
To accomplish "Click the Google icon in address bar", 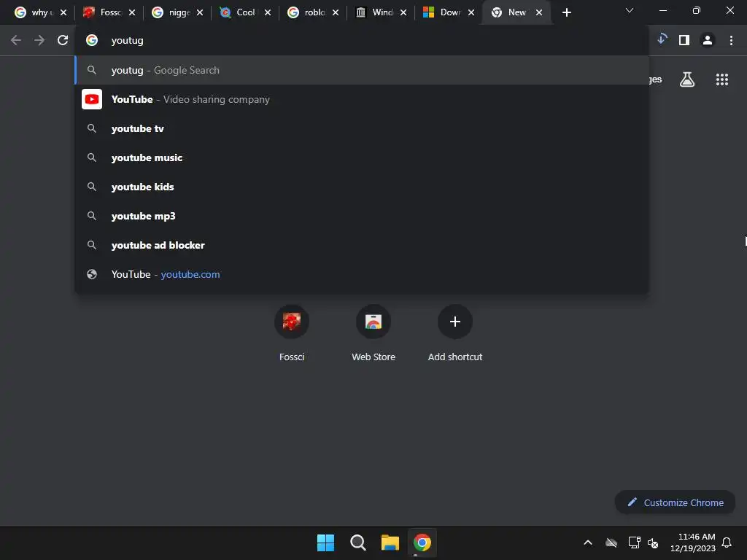I will click(92, 41).
